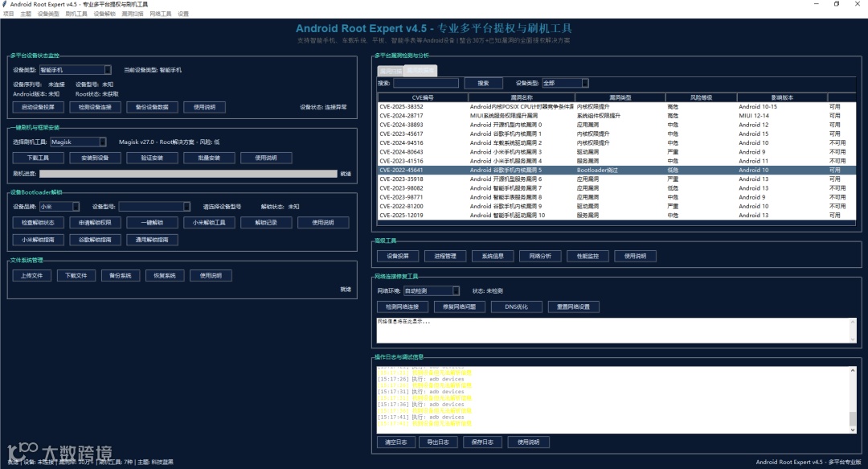Open the 设备解锁 menu
Image resolution: width=868 pixels, height=469 pixels.
pos(104,14)
